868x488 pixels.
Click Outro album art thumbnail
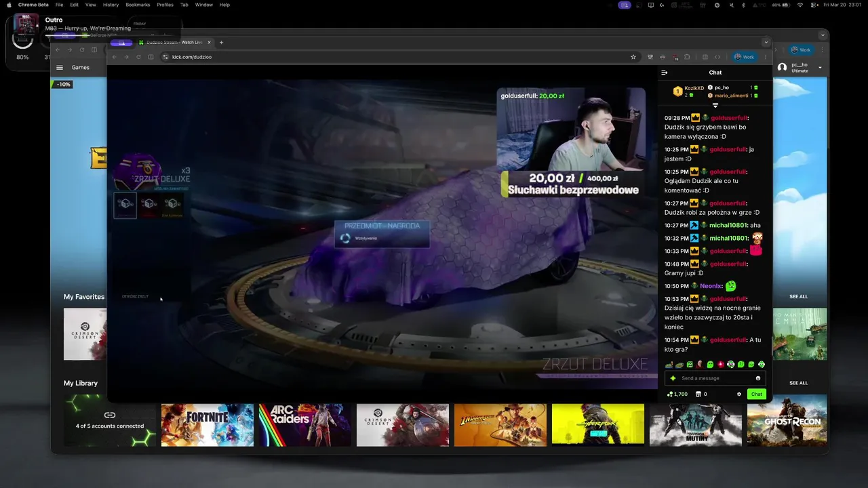26,25
